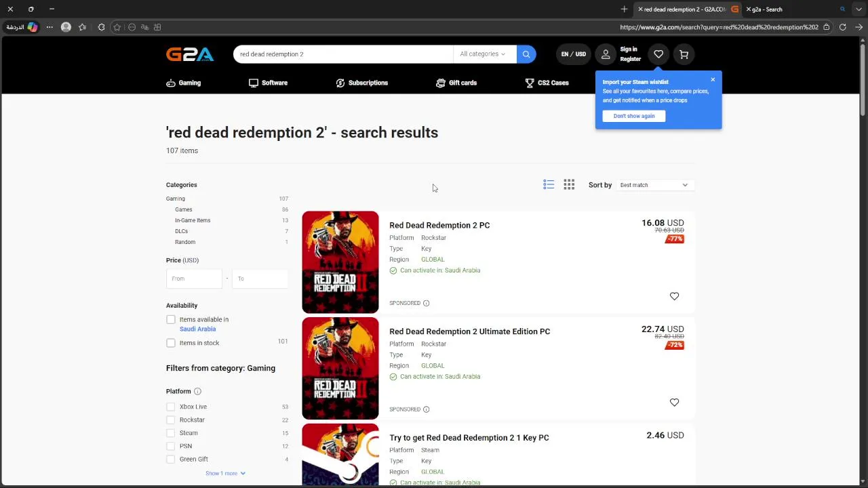
Task: Click the search query input field
Action: (343, 54)
